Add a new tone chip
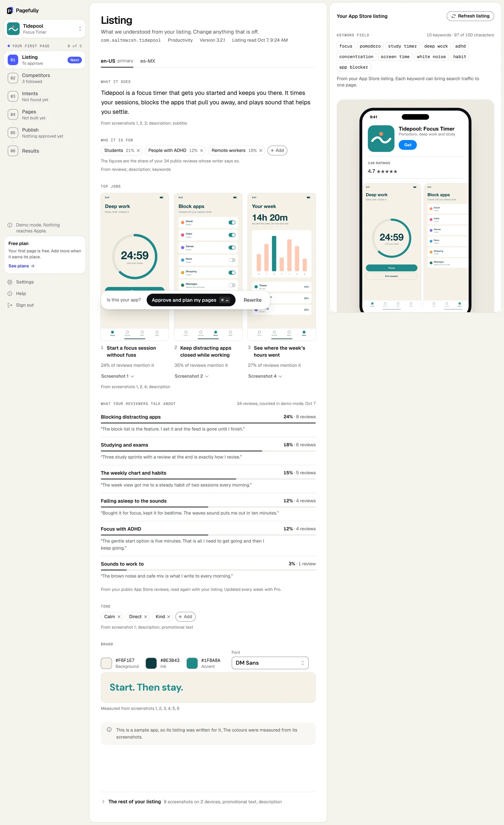The image size is (504, 825). pyautogui.click(x=185, y=617)
